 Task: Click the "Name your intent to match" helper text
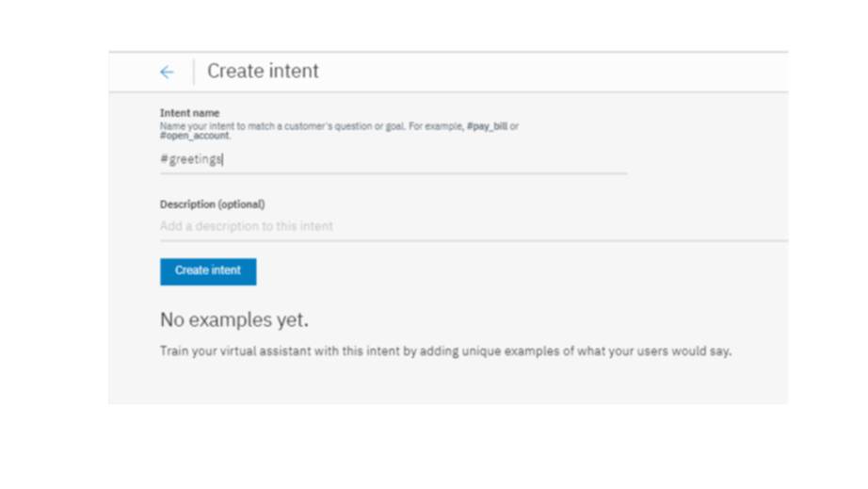pyautogui.click(x=217, y=126)
